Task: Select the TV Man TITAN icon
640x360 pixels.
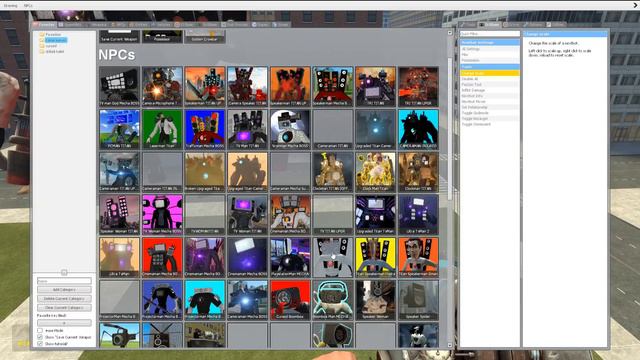Action: [247, 129]
